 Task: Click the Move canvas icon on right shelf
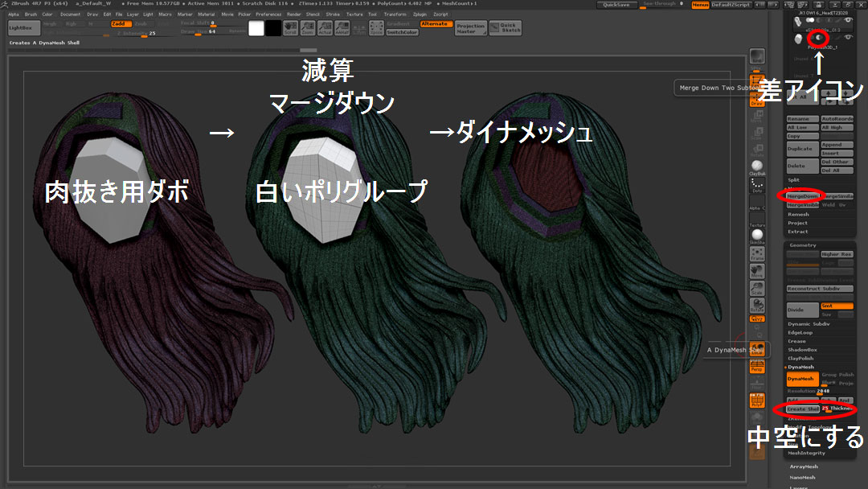pos(757,271)
